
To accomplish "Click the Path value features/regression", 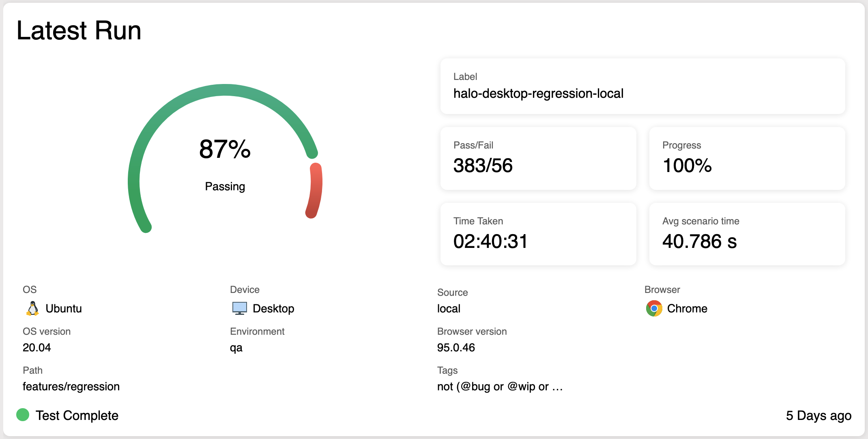I will (x=71, y=387).
